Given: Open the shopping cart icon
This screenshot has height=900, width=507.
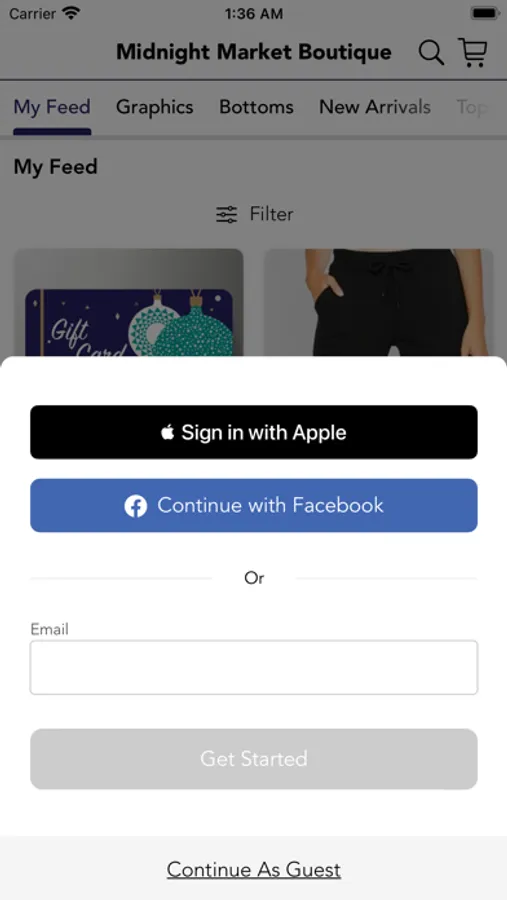Looking at the screenshot, I should click(x=473, y=52).
